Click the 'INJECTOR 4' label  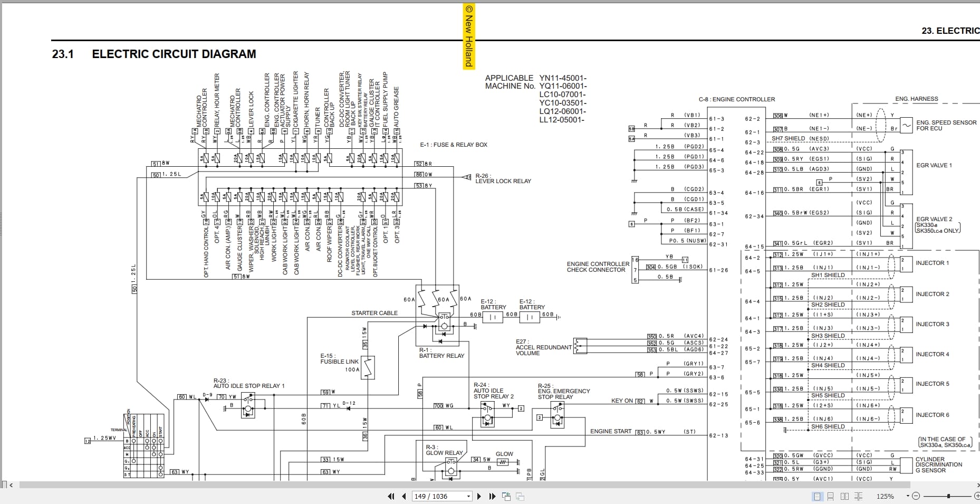pos(932,354)
